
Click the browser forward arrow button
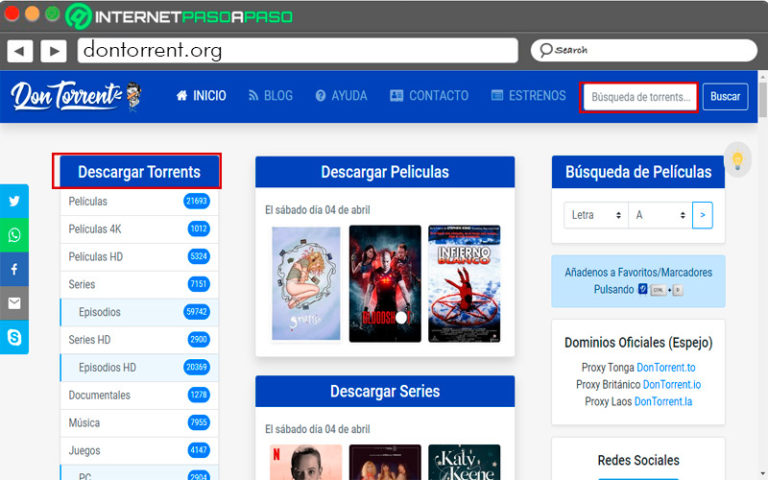point(53,51)
